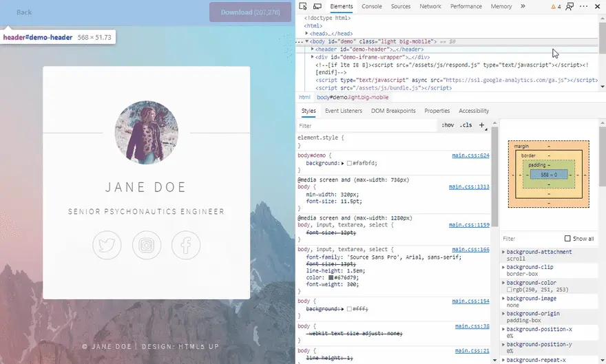Viewport: 606px width, 364px height.
Task: Open the Performance tab
Action: pos(466,6)
